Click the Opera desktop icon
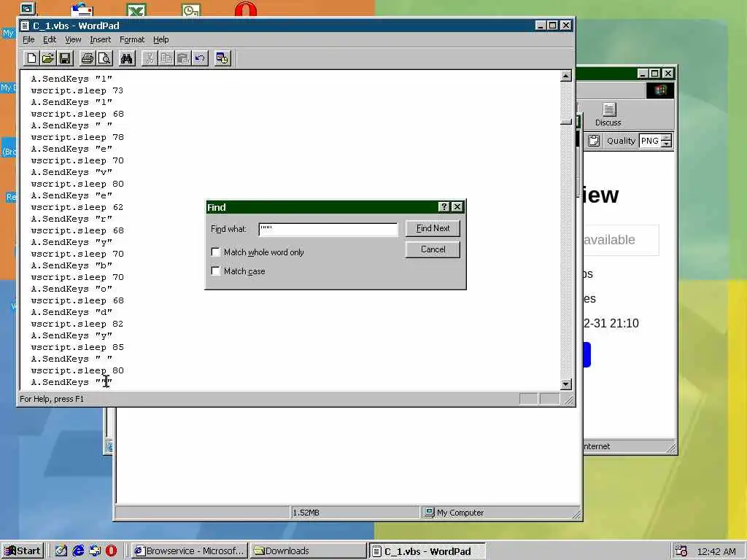The width and height of the screenshot is (747, 560). (x=246, y=9)
